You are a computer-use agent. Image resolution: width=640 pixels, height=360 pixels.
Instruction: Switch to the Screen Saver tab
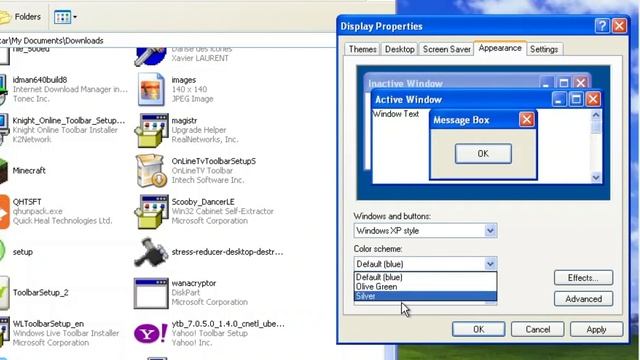pos(447,49)
